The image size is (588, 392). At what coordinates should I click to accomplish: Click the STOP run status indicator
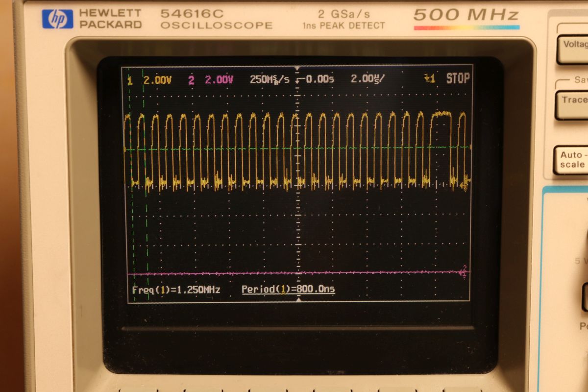pyautogui.click(x=458, y=79)
